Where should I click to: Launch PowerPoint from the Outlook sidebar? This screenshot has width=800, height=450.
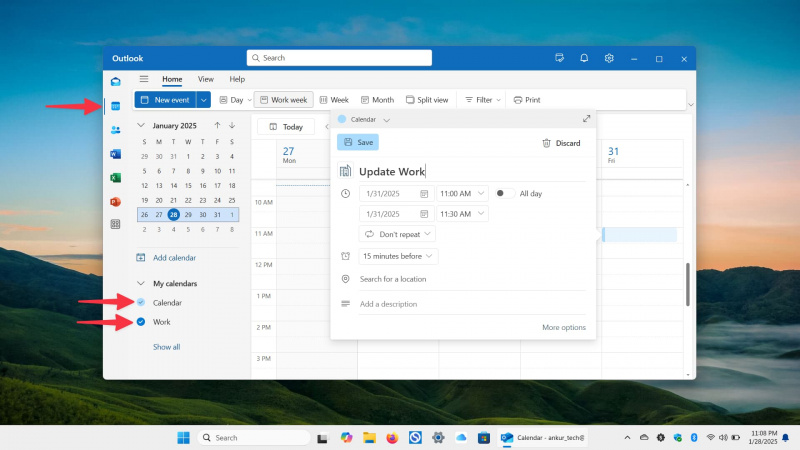pos(116,202)
